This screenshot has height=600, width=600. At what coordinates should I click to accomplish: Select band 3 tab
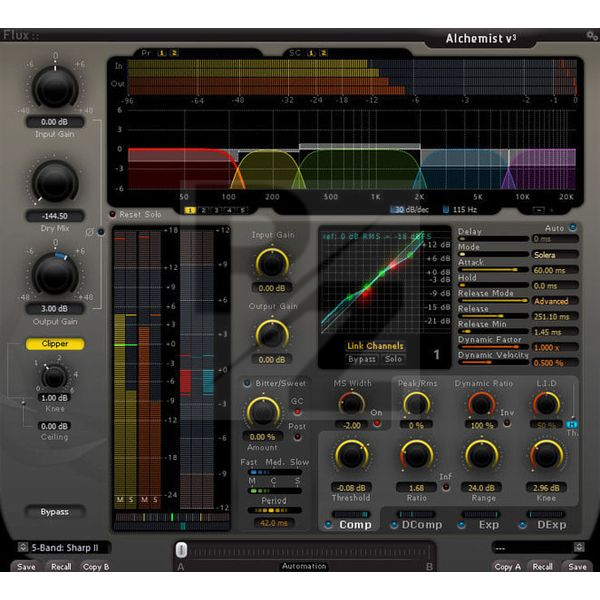217,210
